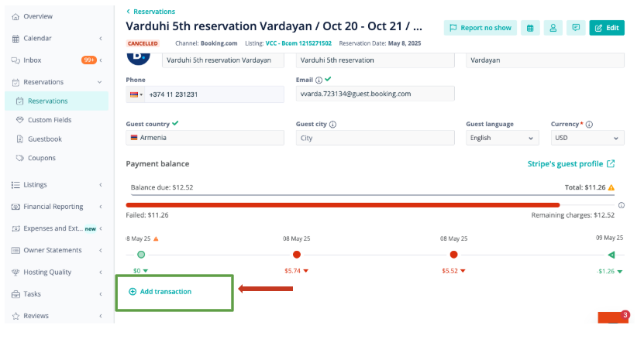This screenshot has width=644, height=353.
Task: Expand the $5.74 transaction arrow
Action: tap(305, 271)
